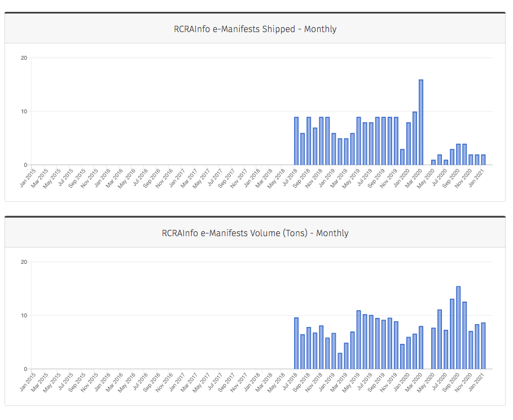Click 'Sep 2017' axis label in Volume chart
513x420 pixels.
226,383
